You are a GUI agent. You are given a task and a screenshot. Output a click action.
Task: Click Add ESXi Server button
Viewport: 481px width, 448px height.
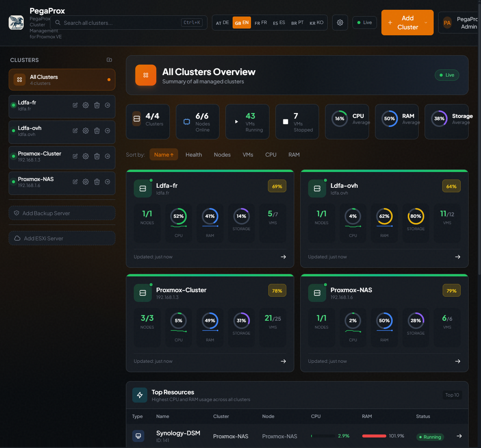point(62,238)
